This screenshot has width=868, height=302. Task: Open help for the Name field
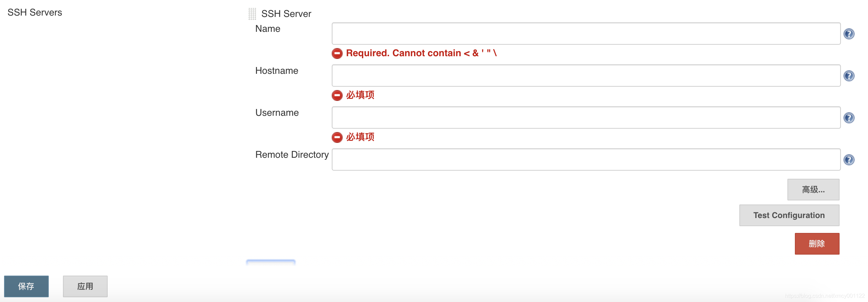coord(849,34)
